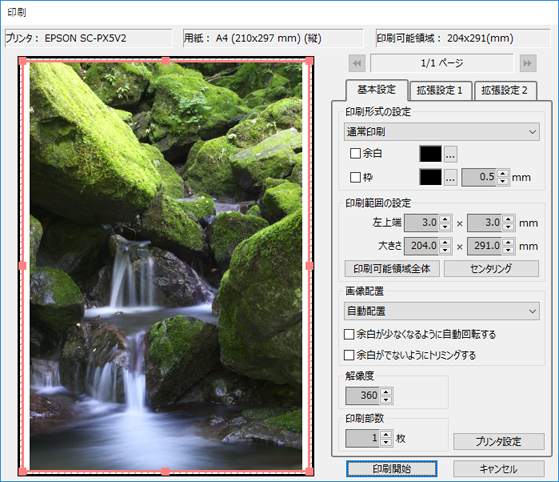Open the 通常印刷 print format dropdown

(442, 132)
